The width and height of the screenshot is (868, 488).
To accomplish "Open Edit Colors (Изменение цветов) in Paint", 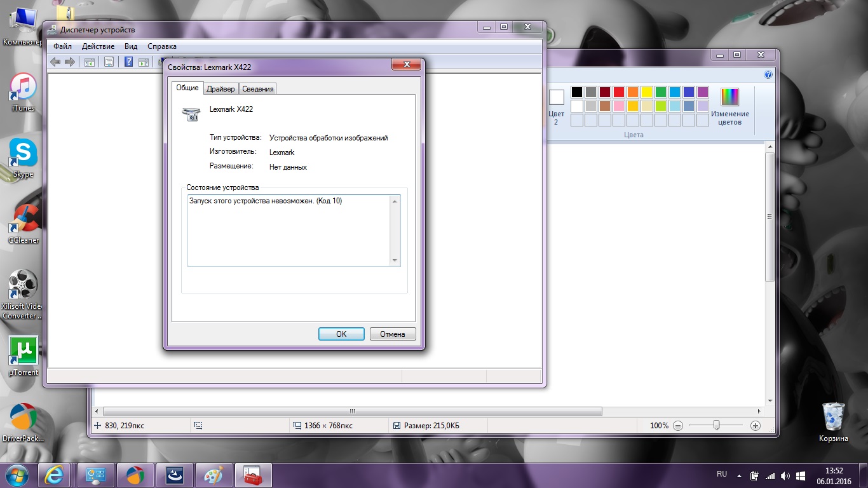I will pos(729,106).
